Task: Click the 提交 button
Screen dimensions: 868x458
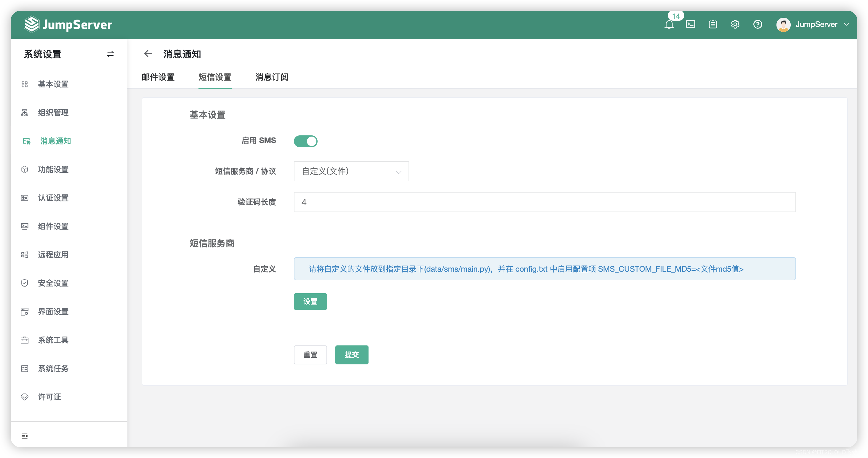Action: click(x=351, y=355)
